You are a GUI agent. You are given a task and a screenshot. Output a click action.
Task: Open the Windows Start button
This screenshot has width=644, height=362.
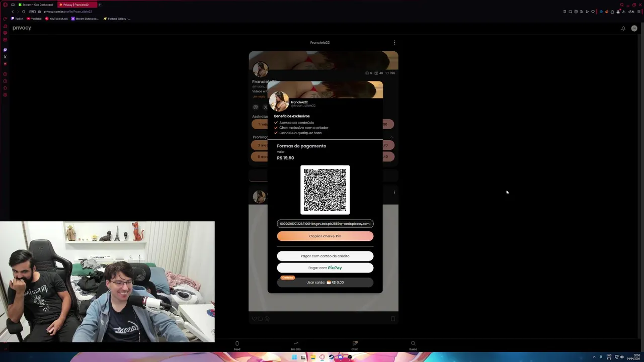(x=294, y=357)
